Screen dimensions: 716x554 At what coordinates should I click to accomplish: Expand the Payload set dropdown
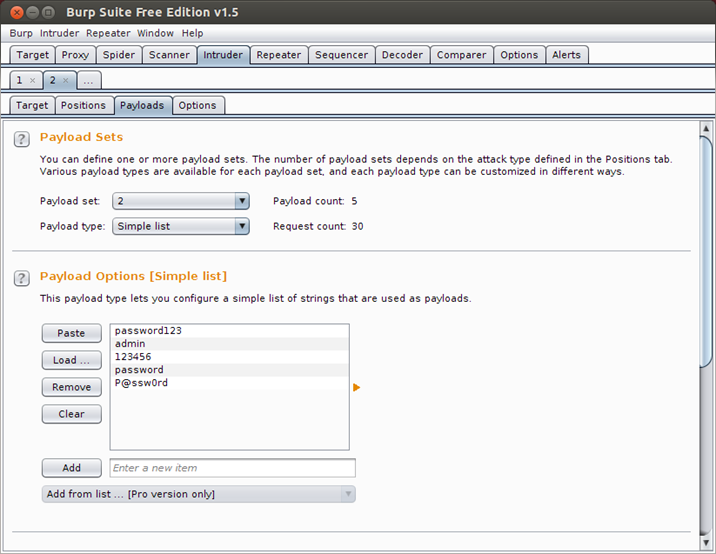pos(241,201)
